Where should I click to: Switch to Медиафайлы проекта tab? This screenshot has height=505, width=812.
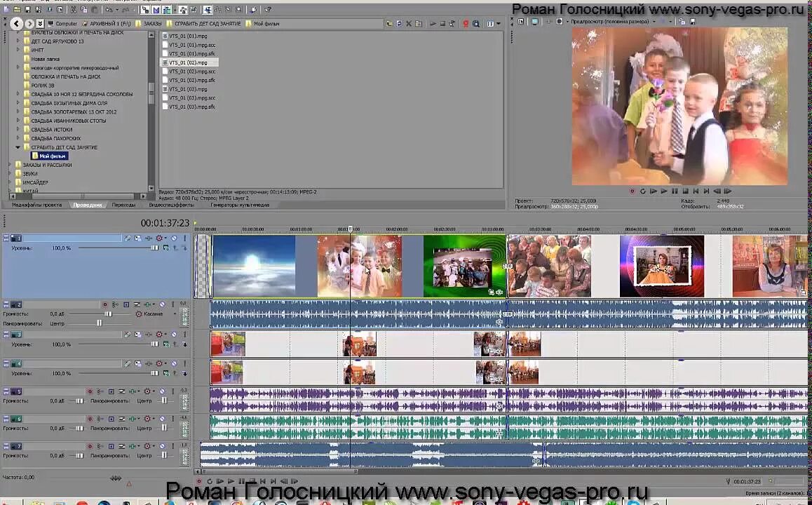click(36, 205)
